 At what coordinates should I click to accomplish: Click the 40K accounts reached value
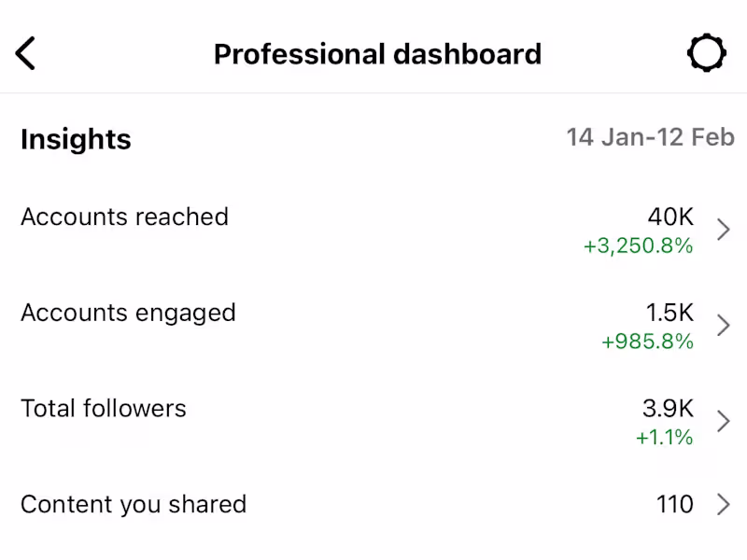(x=670, y=217)
